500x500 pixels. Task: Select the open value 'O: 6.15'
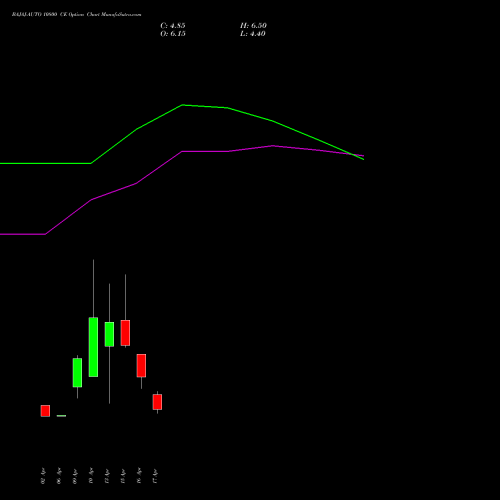[x=173, y=34]
